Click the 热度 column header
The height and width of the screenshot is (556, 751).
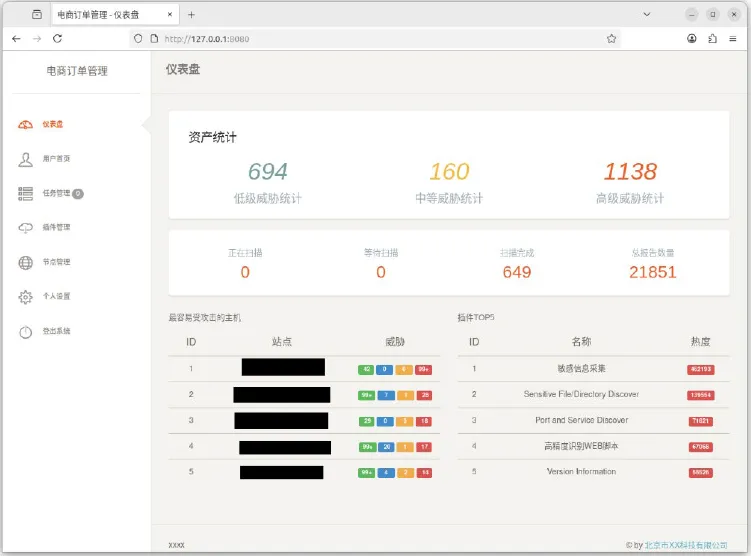click(x=700, y=341)
